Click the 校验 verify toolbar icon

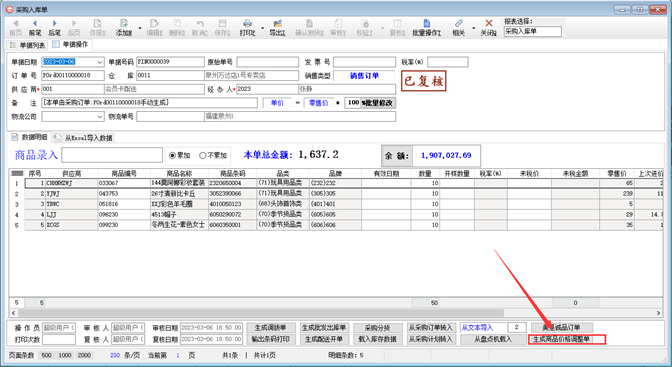click(x=365, y=24)
